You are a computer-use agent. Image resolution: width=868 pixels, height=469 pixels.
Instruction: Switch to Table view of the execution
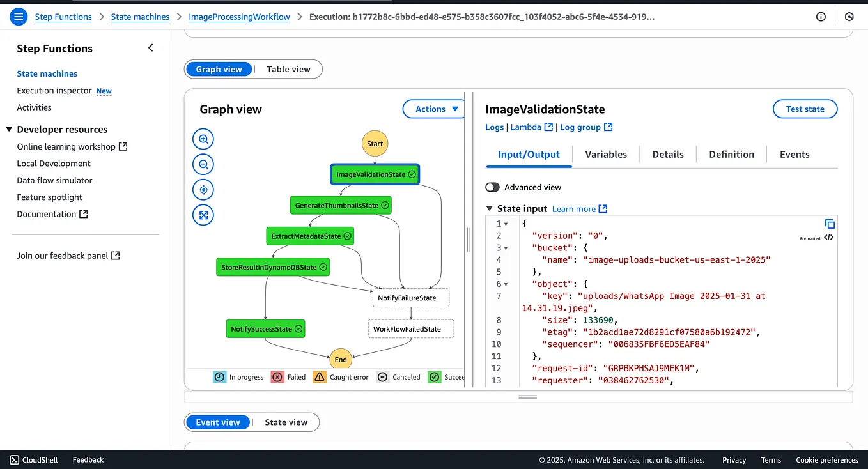tap(288, 69)
